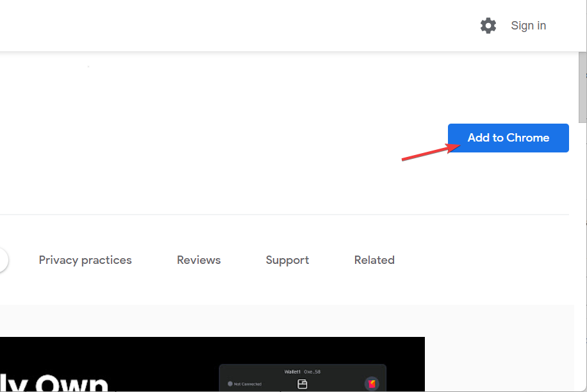587x392 pixels.
Task: Toggle the Not Connected status indicator
Action: [x=246, y=383]
